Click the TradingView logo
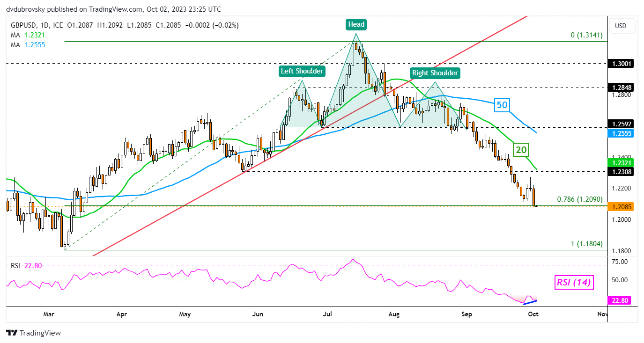This screenshot has height=343, width=644. pyautogui.click(x=33, y=333)
